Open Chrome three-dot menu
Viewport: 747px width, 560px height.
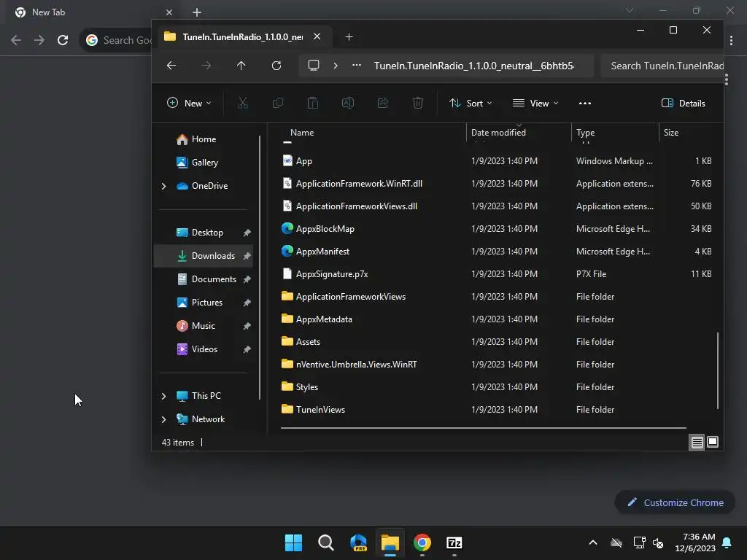[731, 41]
